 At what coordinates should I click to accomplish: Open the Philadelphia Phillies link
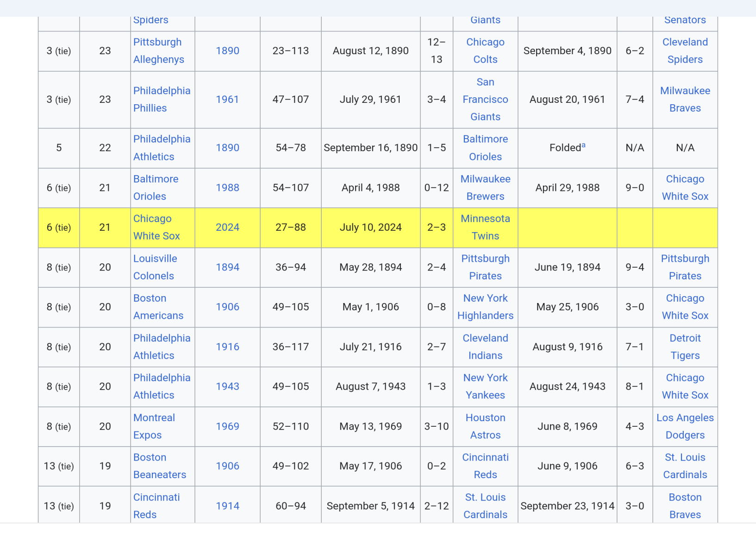tap(162, 100)
